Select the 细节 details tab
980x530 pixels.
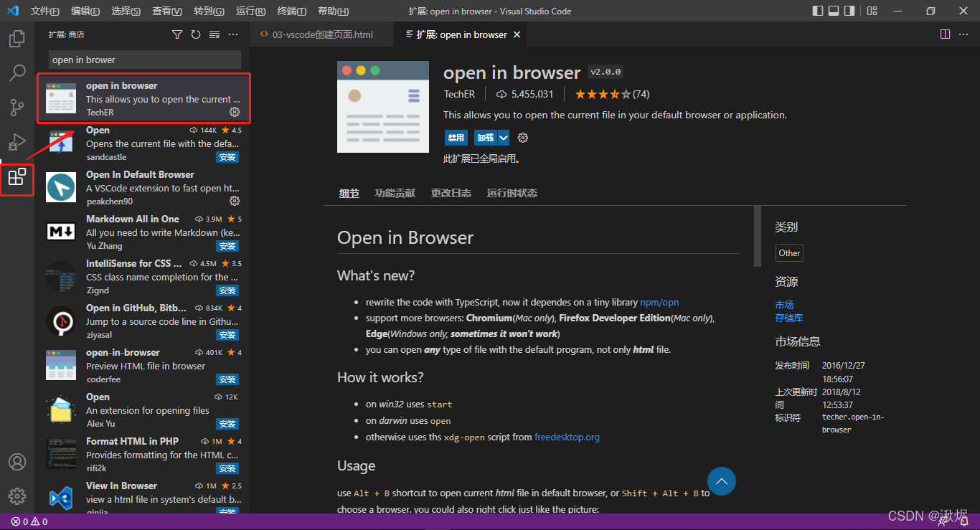tap(349, 193)
